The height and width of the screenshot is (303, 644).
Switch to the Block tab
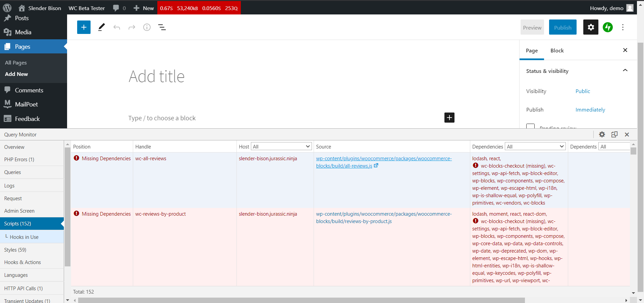[x=557, y=50]
